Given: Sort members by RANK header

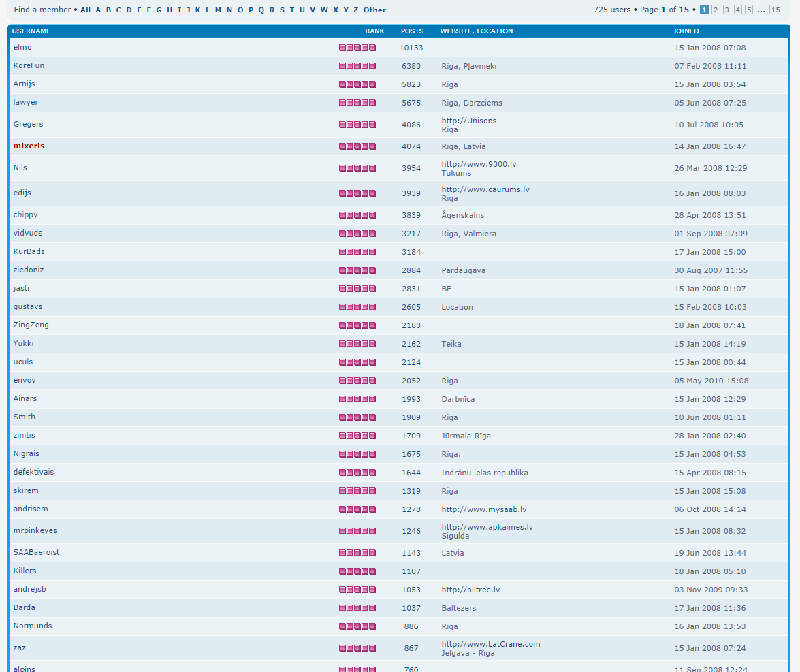Looking at the screenshot, I should (374, 31).
